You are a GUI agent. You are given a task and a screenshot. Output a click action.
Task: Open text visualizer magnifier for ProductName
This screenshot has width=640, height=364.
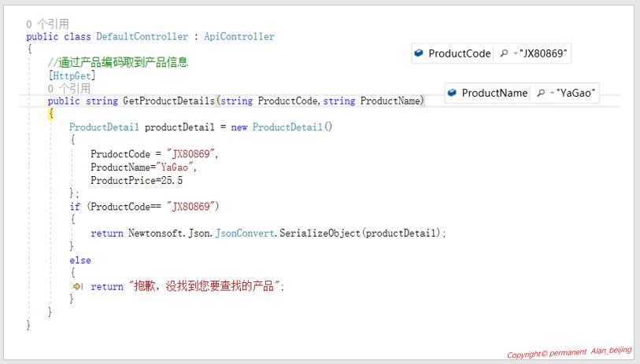pyautogui.click(x=539, y=93)
